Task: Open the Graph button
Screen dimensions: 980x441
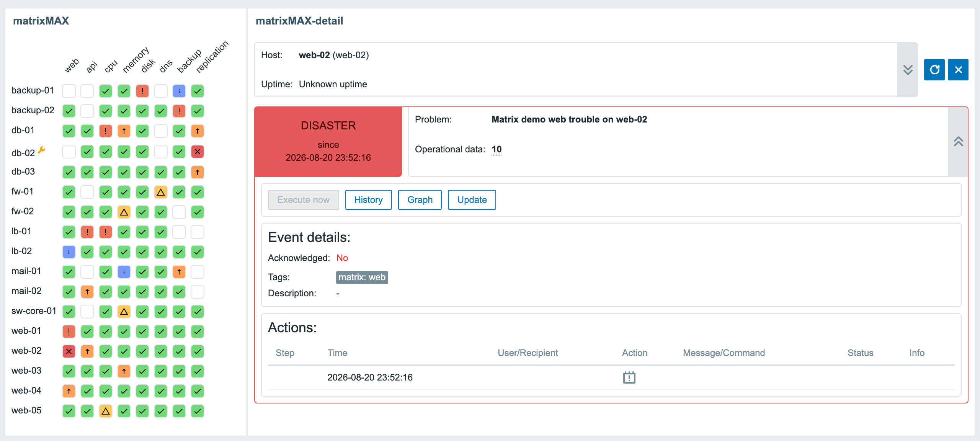Action: (x=420, y=200)
